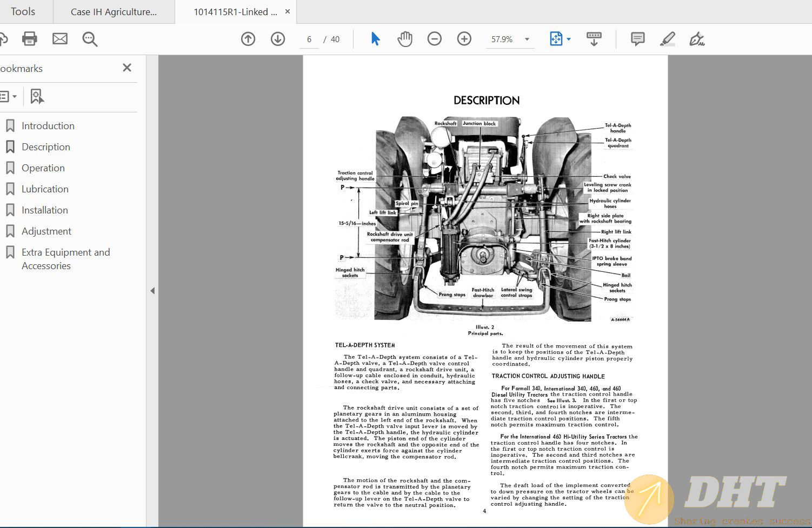The width and height of the screenshot is (812, 528).
Task: Open the Introduction bookmark
Action: tap(48, 125)
